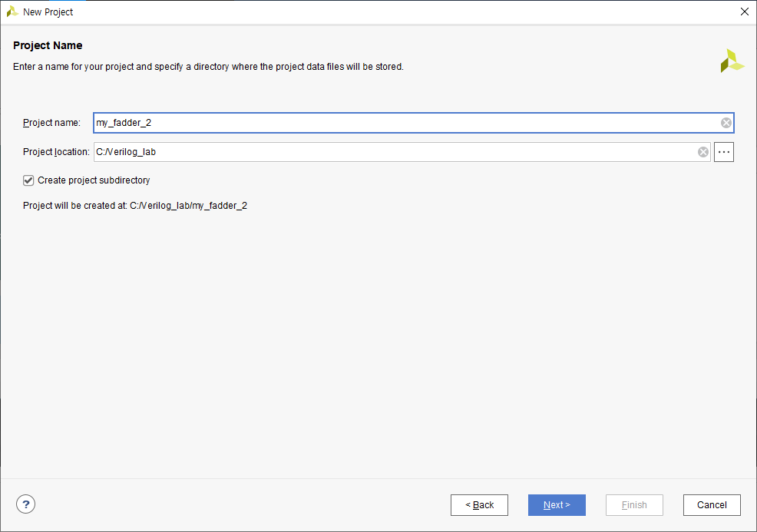
Task: Browse for project location with ellipsis button
Action: tap(724, 152)
